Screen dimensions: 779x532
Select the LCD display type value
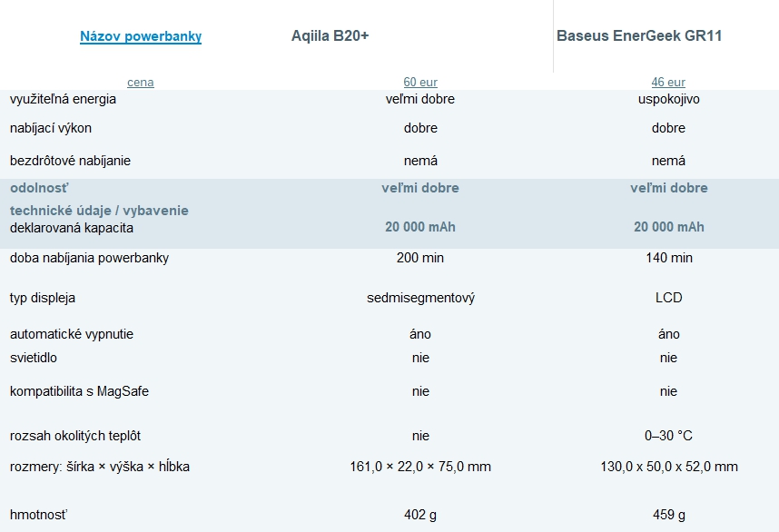669,298
